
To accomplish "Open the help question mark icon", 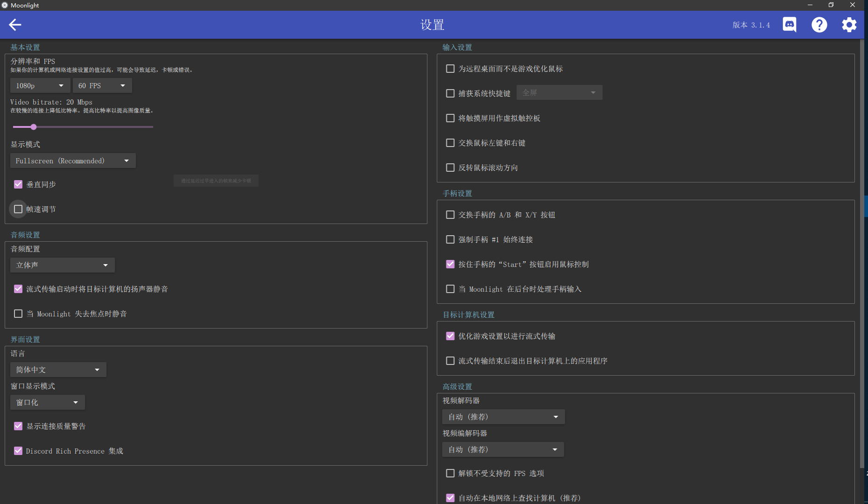I will tap(819, 25).
